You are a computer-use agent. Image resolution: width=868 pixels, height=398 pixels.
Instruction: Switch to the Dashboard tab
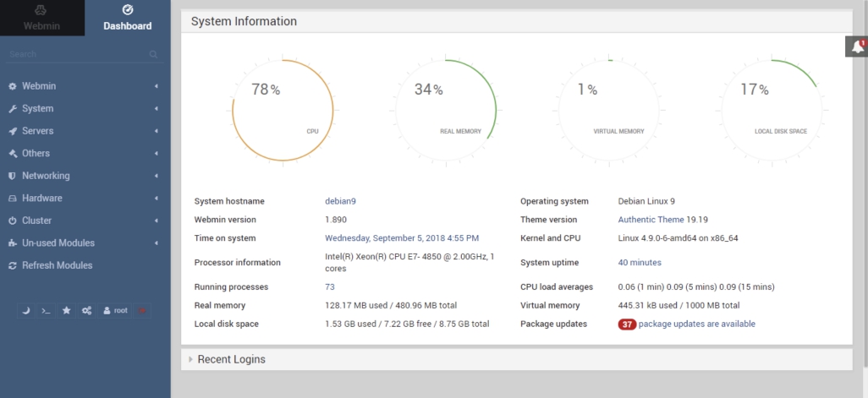(127, 18)
